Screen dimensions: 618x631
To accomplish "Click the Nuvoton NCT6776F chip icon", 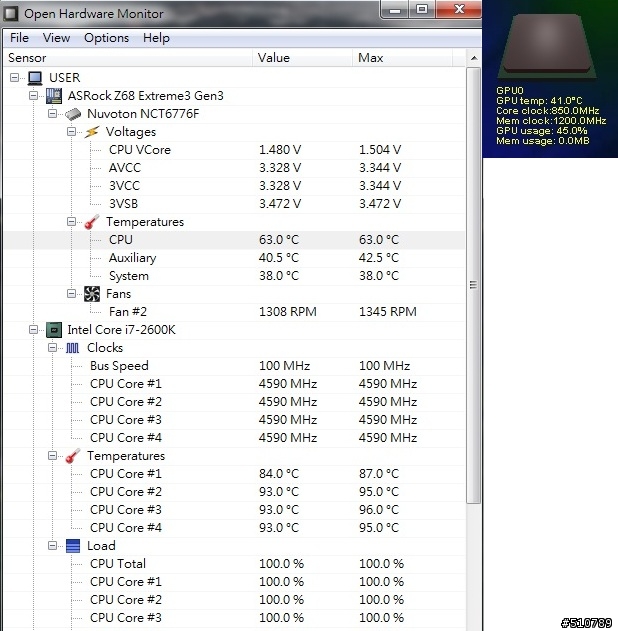I will (x=73, y=114).
